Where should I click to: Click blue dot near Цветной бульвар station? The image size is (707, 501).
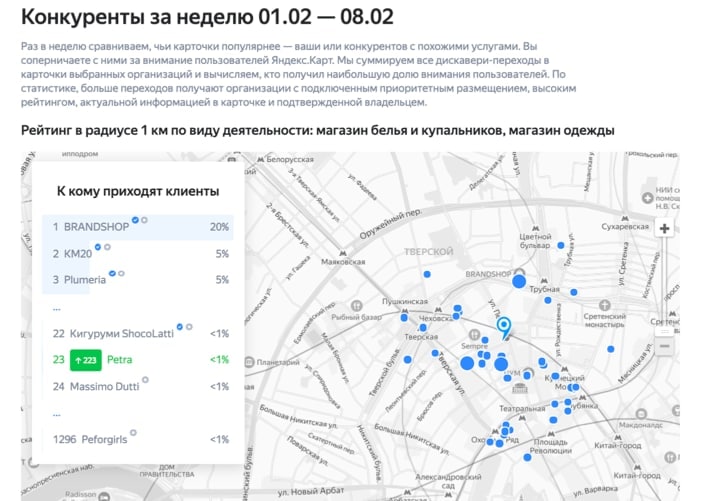tap(560, 245)
